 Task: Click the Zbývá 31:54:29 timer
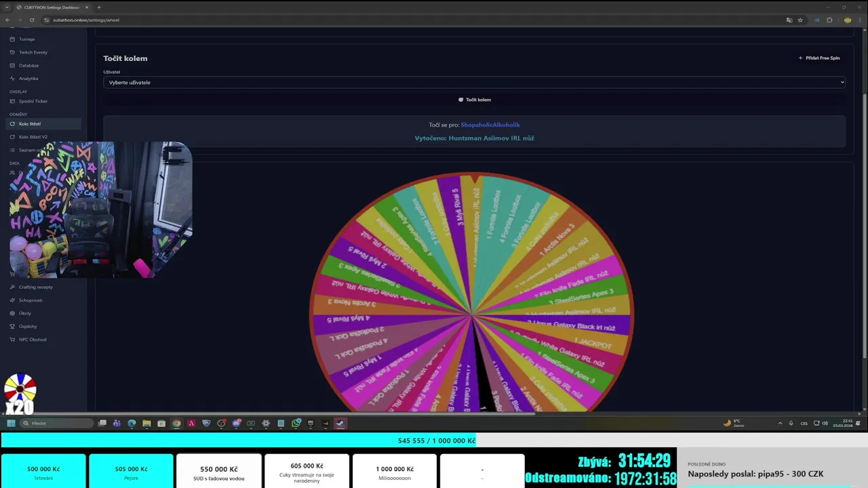tap(624, 461)
